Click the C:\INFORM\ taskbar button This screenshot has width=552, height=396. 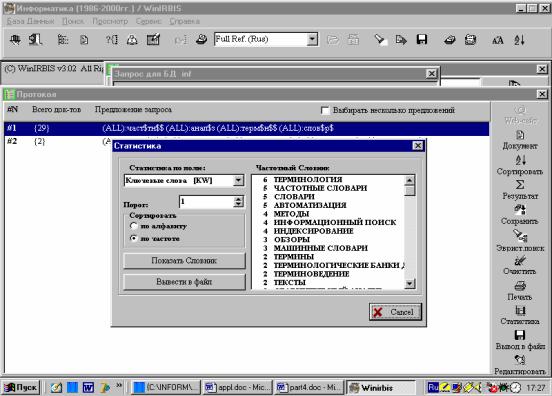[166, 388]
